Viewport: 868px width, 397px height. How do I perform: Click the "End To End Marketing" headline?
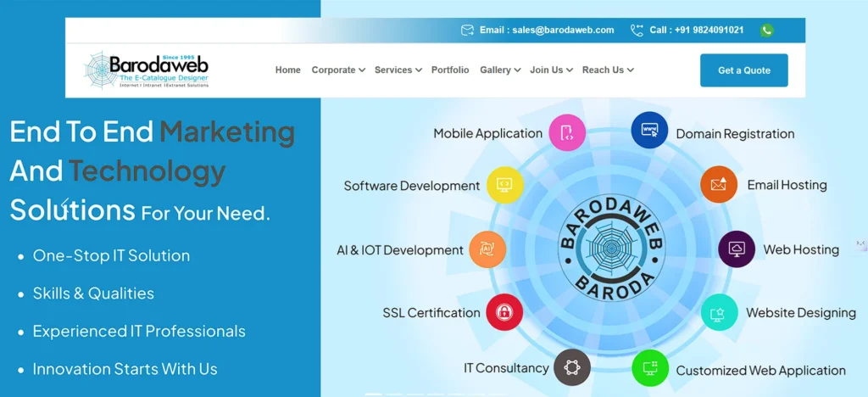pos(153,131)
